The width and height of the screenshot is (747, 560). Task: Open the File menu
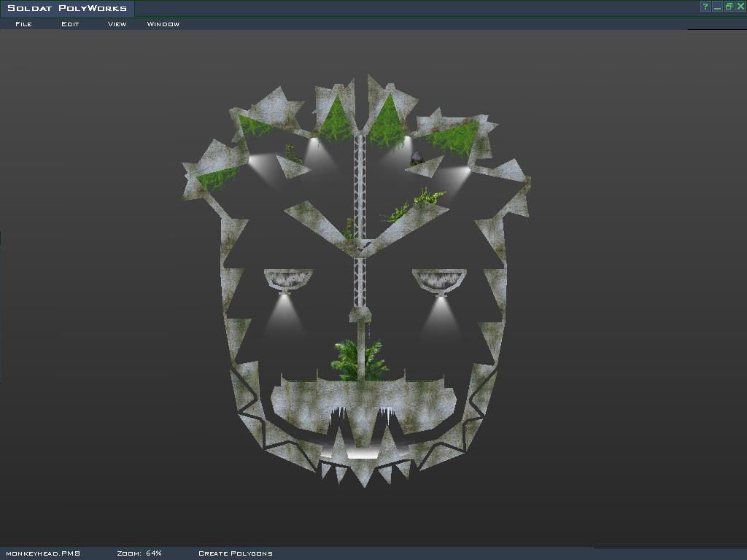coord(23,24)
